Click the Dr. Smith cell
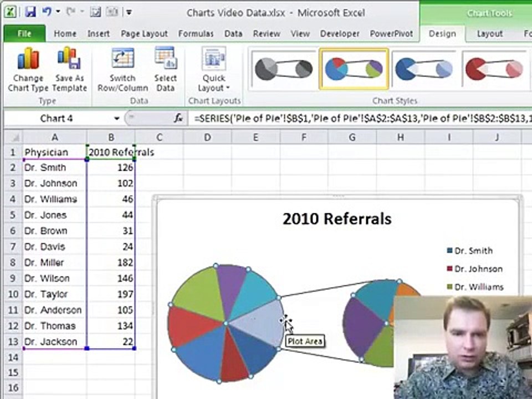532x399 pixels. [x=54, y=167]
